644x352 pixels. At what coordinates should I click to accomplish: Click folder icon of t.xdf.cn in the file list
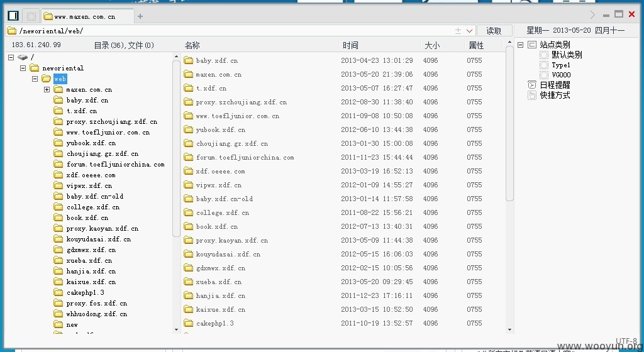[x=189, y=88]
